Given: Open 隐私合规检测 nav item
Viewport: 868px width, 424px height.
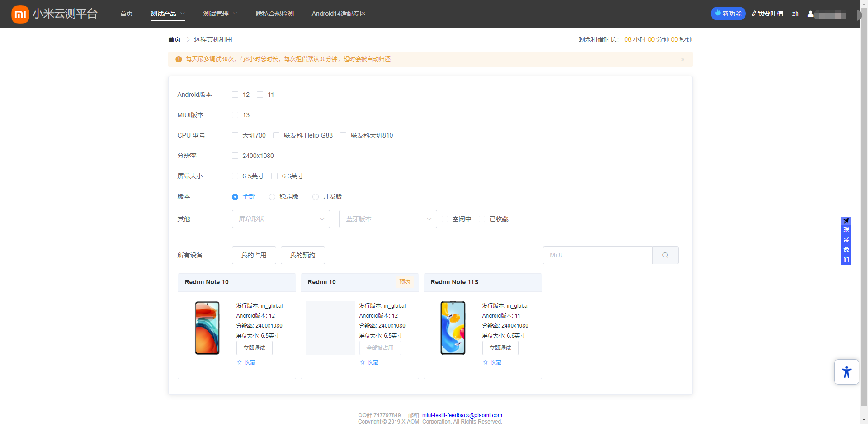Looking at the screenshot, I should coord(274,14).
